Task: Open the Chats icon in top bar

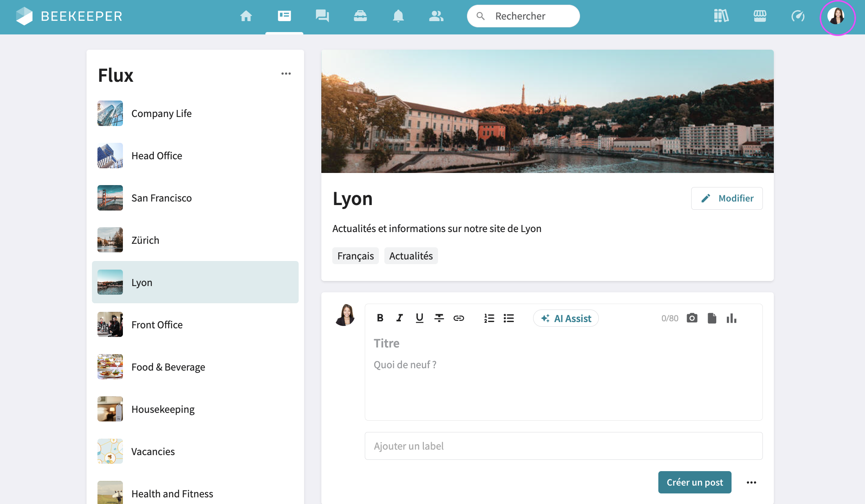Action: click(x=322, y=16)
